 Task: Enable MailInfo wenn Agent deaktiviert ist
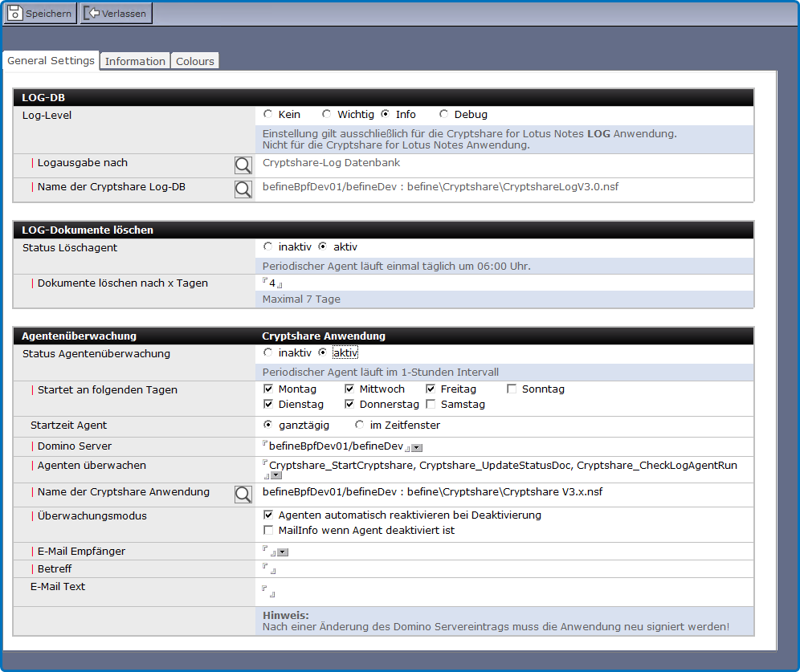(269, 531)
